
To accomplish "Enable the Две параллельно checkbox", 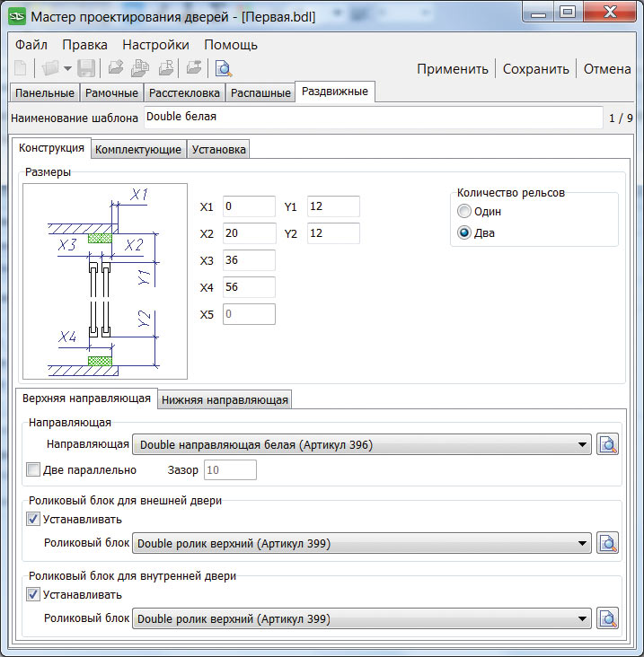I will point(34,469).
